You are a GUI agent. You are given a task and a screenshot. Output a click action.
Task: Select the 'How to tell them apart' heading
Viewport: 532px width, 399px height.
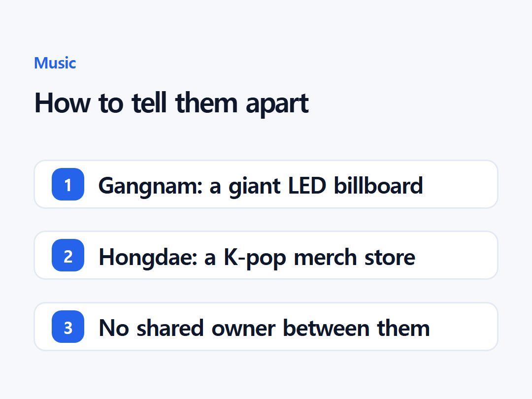(x=171, y=103)
